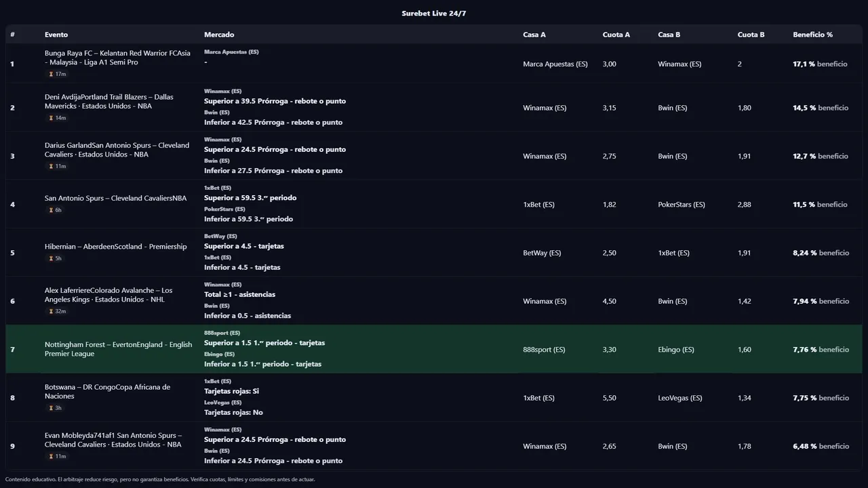This screenshot has height=488, width=868.
Task: Sort by the Beneficio % column header
Action: (812, 35)
